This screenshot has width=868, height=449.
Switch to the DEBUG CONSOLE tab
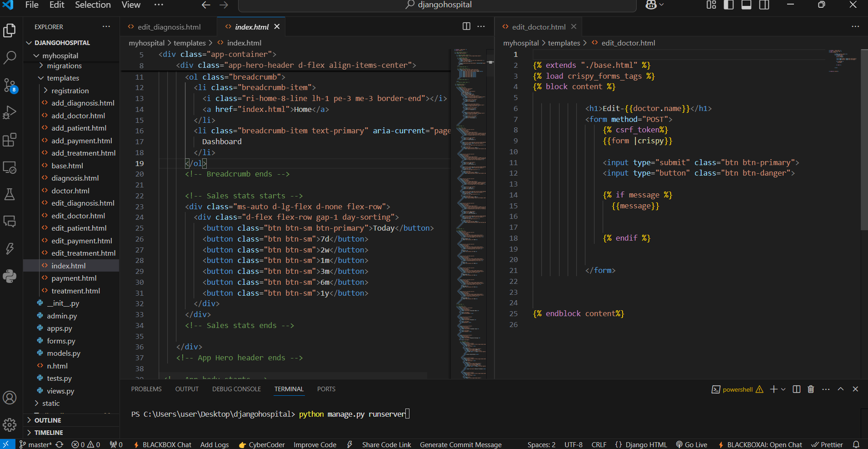coord(236,389)
